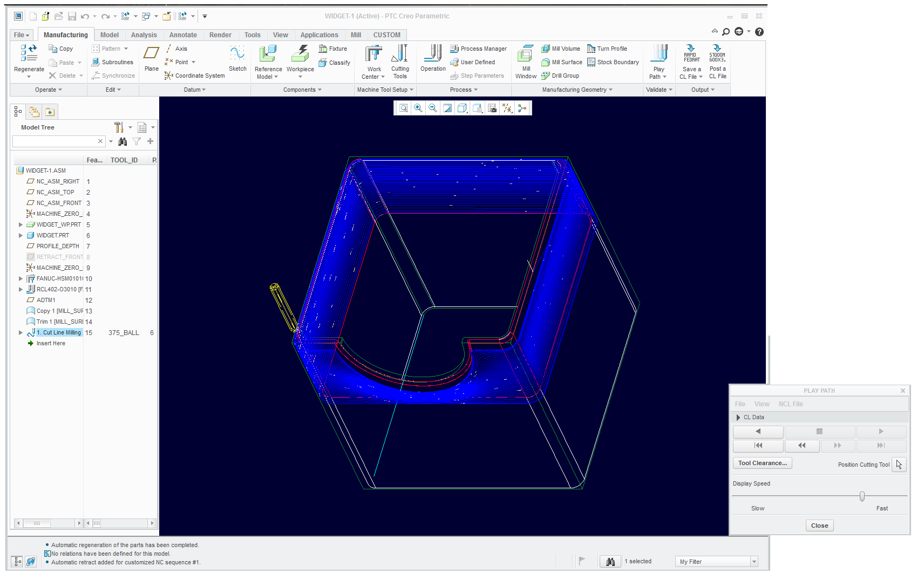Screen dimensions: 924x587
Task: Switch to the Mill ribbon tab
Action: point(356,35)
